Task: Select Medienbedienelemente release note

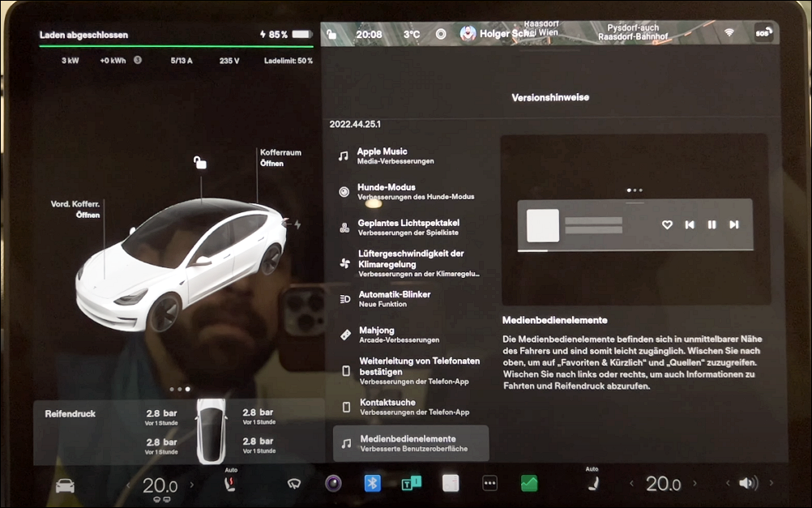Action: point(411,443)
